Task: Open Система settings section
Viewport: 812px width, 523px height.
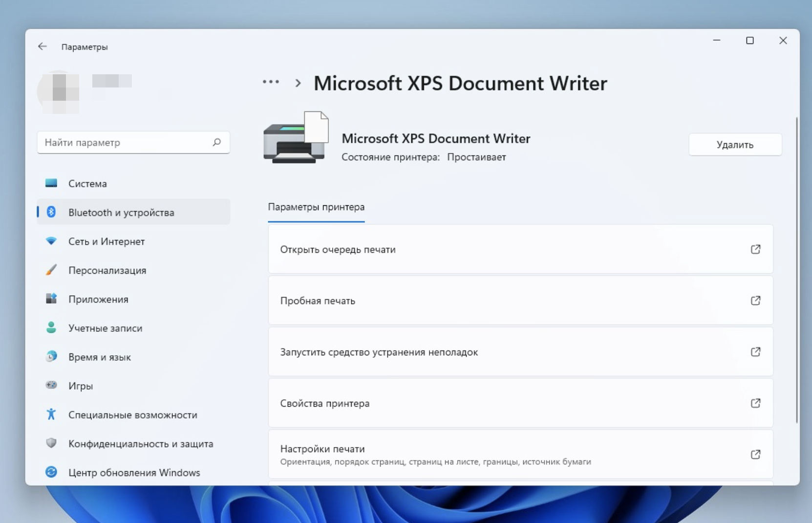Action: 133,183
